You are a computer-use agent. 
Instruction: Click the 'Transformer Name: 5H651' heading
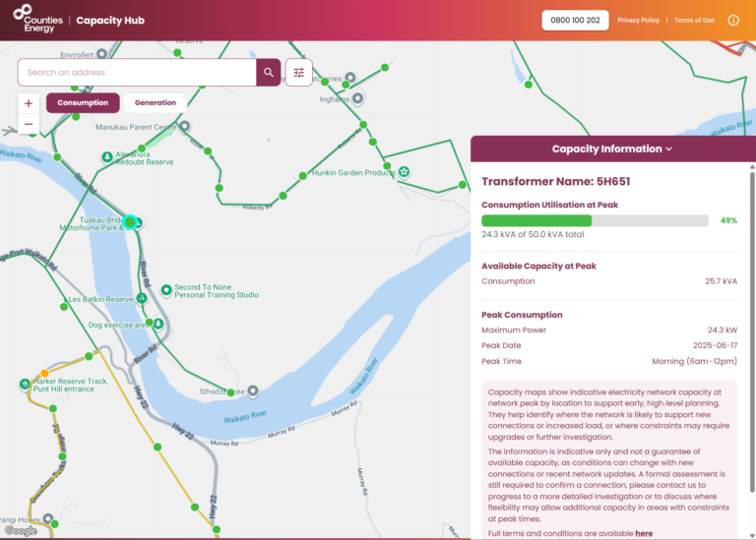[556, 182]
